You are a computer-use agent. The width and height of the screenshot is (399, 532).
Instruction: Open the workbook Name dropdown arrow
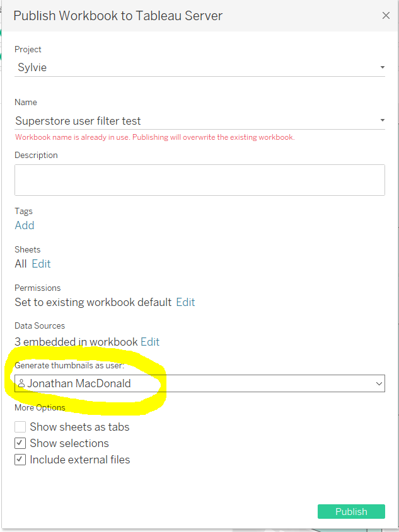[x=382, y=120]
